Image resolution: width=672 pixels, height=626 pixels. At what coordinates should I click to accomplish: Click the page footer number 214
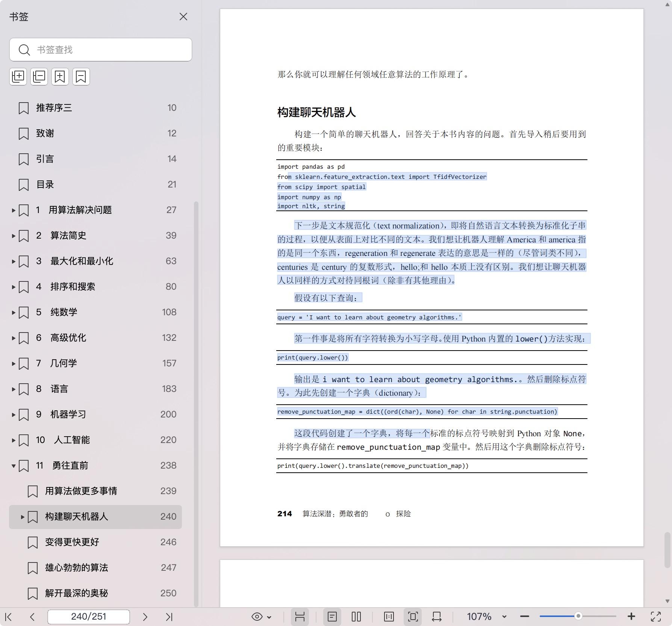pyautogui.click(x=285, y=514)
